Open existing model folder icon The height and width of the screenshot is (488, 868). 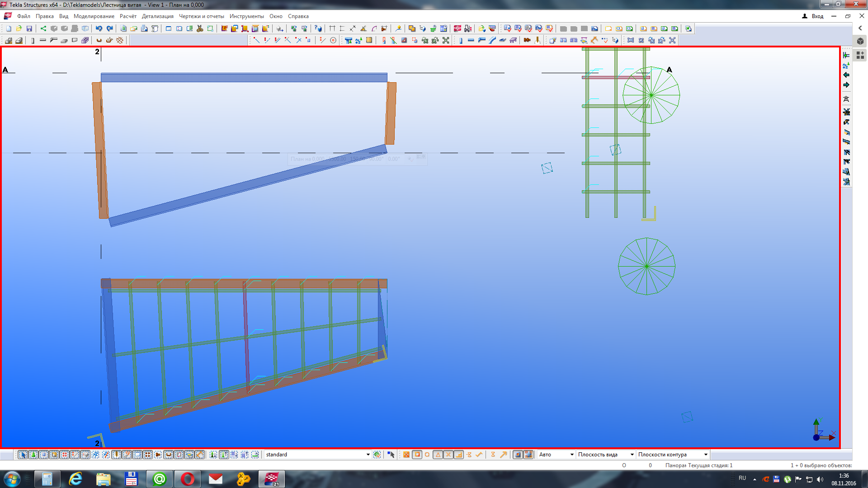click(x=19, y=28)
